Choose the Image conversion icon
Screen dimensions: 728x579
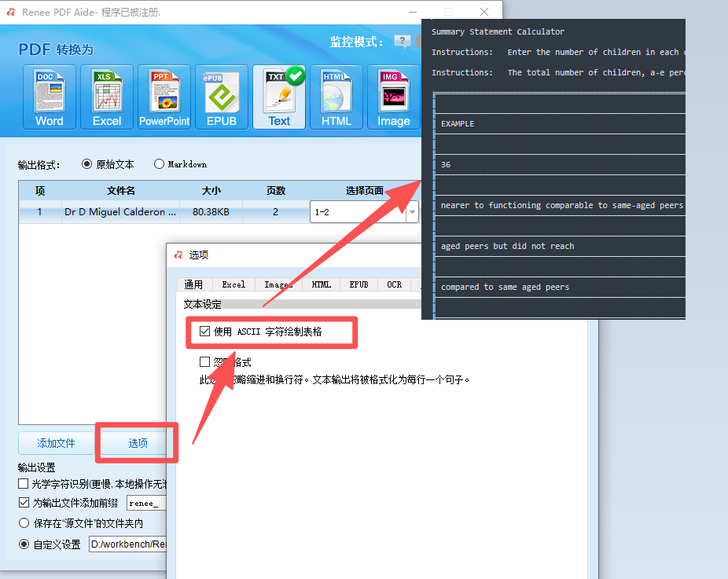point(393,97)
